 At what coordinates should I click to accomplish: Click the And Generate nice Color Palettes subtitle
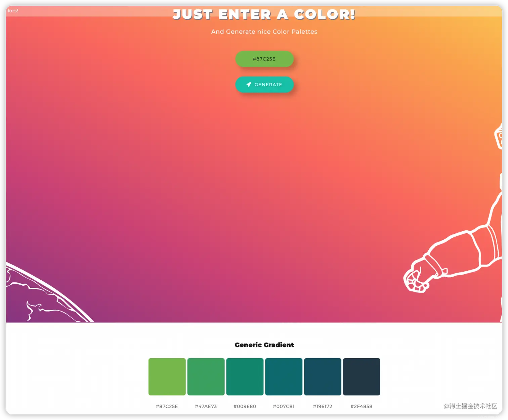point(264,32)
